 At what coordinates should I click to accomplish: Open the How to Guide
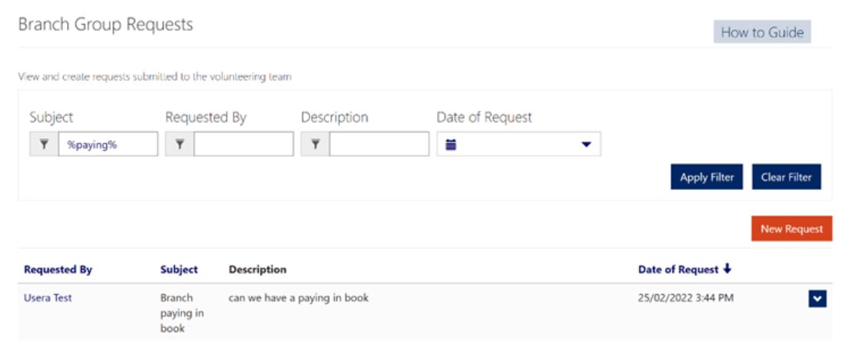762,32
